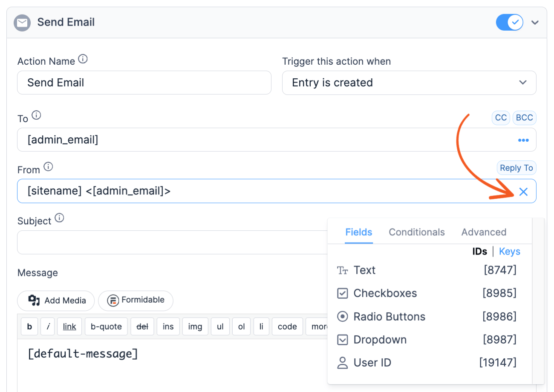Click the Add Media button
The width and height of the screenshot is (554, 392).
56,300
